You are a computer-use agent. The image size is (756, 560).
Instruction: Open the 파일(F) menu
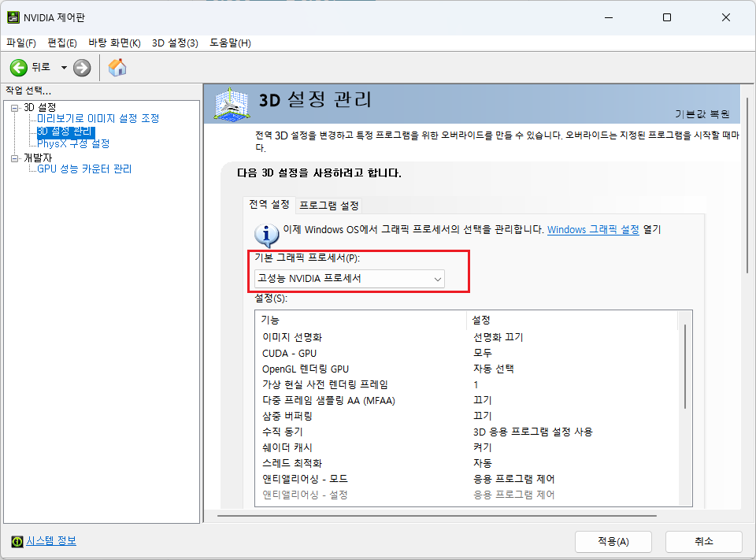click(x=21, y=43)
